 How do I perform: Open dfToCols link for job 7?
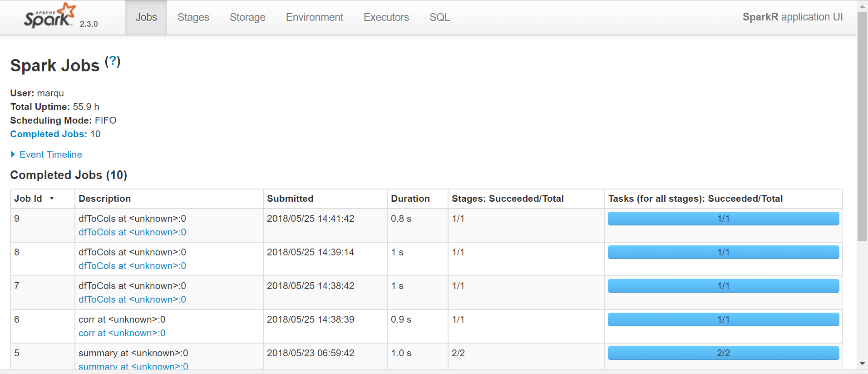click(132, 299)
